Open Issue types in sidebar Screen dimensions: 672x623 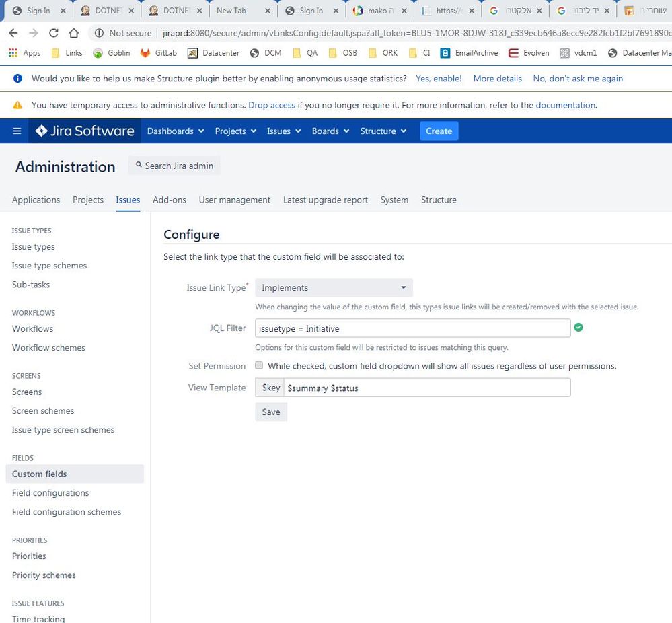pyautogui.click(x=34, y=246)
